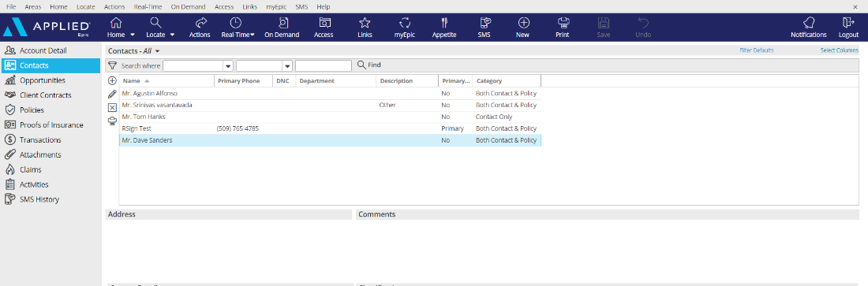Screen dimensions: 868x286
Task: Click the myEpic toolbar icon
Action: tap(406, 23)
